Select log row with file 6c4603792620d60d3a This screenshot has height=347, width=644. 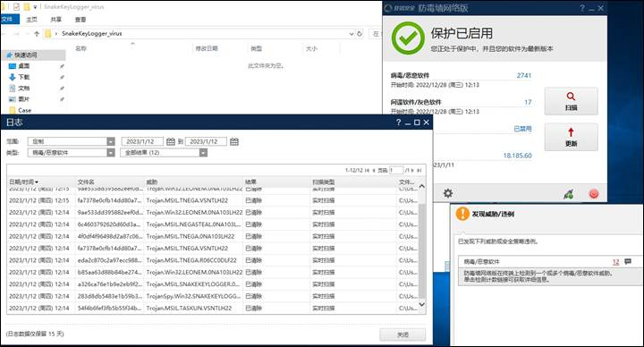tap(214, 224)
